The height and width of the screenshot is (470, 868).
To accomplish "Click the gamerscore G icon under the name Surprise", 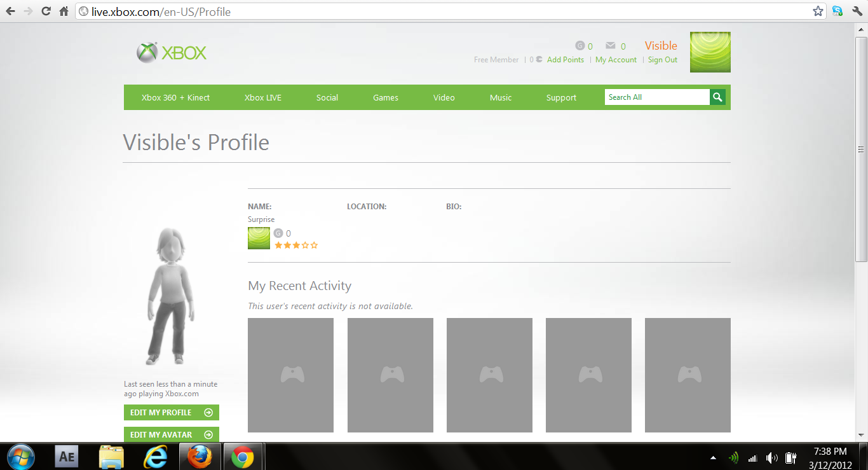I will click(278, 233).
